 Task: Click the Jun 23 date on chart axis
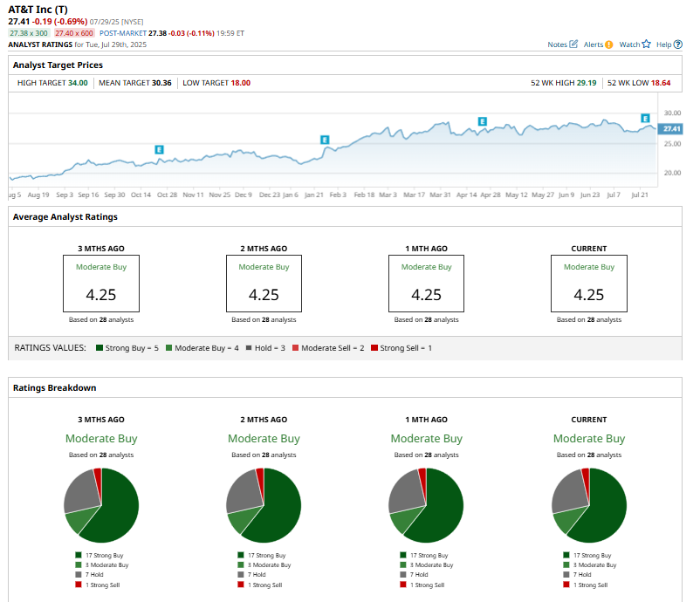[x=590, y=195]
